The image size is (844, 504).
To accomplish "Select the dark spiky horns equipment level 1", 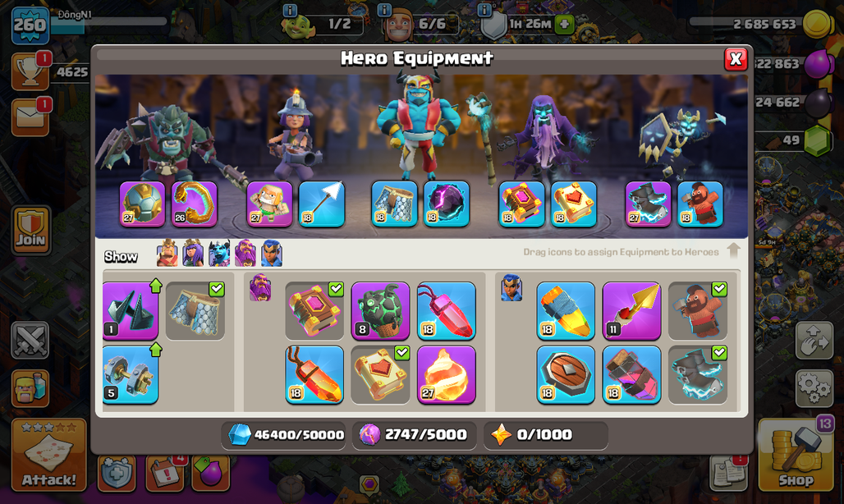I will pos(131,311).
